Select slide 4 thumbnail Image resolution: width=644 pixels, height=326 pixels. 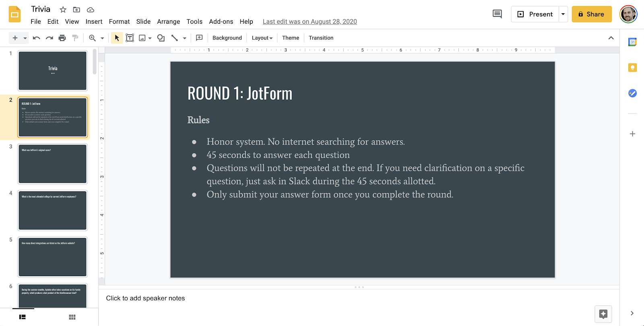(53, 210)
